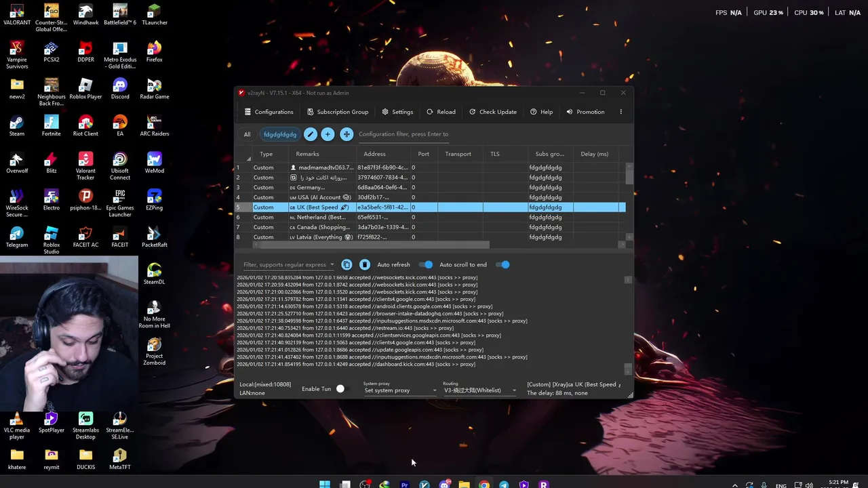This screenshot has width=868, height=488.
Task: Select the Canada (Shopping...) server row
Action: [430, 227]
